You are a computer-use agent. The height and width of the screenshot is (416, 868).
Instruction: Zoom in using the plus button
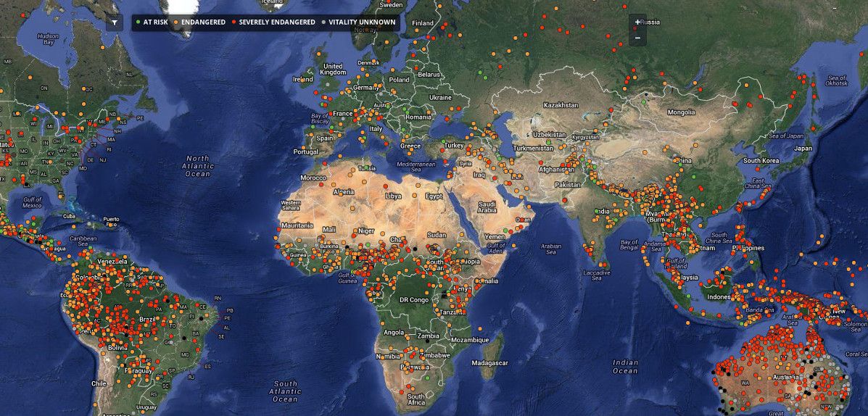(637, 22)
